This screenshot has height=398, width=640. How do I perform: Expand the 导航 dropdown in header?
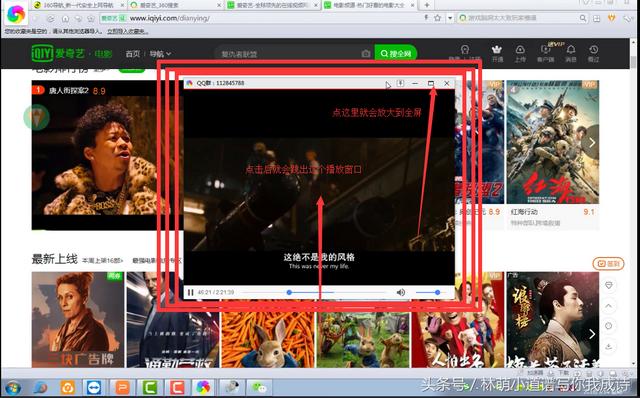(160, 54)
